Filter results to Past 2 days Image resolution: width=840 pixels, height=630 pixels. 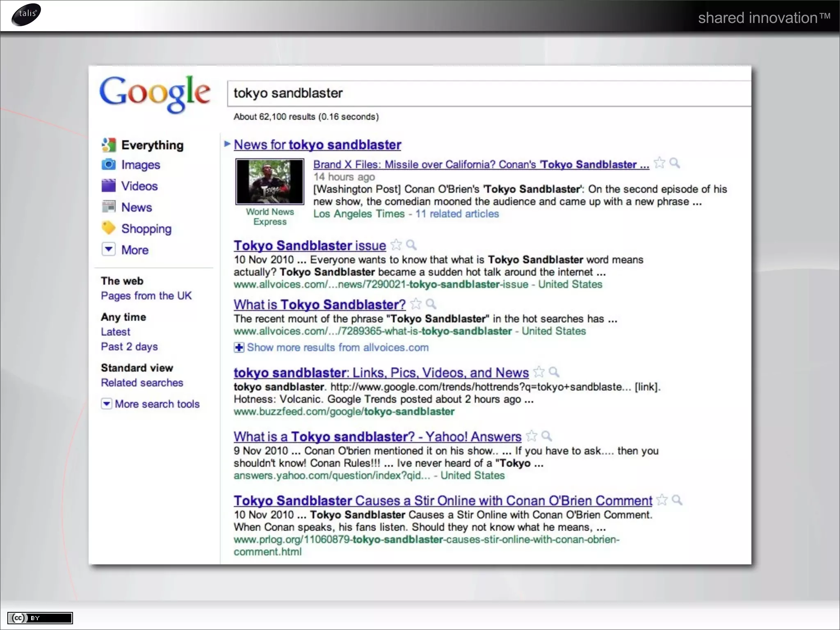click(129, 347)
